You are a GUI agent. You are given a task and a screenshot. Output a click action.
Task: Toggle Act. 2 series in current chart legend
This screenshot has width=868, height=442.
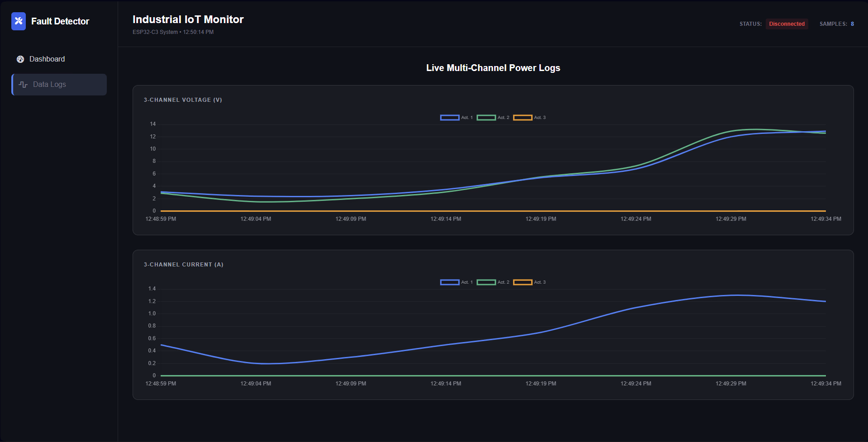[493, 282]
